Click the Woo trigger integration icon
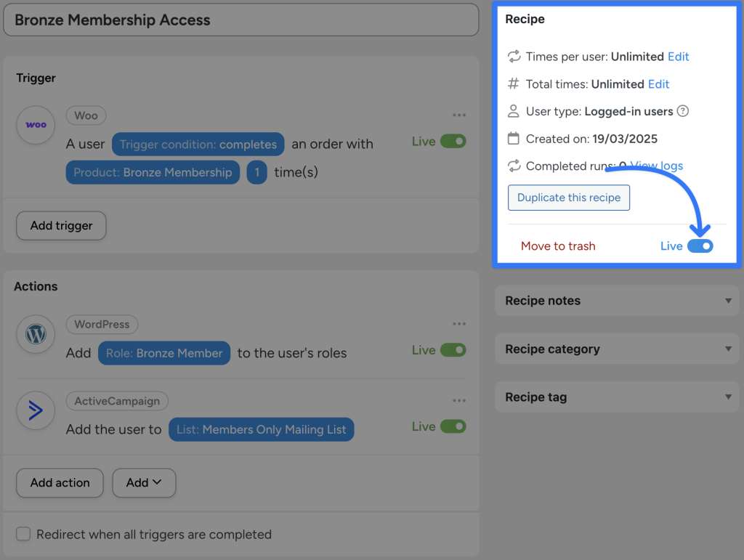The image size is (744, 560). [35, 126]
